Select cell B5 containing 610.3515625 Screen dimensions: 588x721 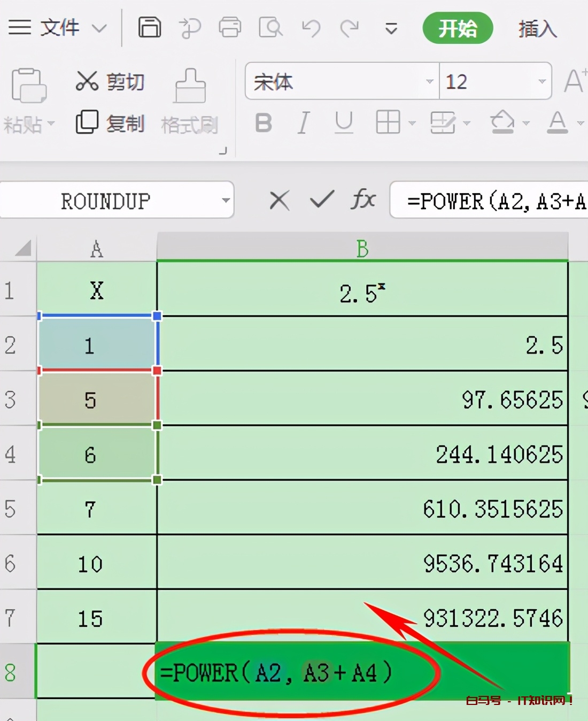click(x=362, y=508)
